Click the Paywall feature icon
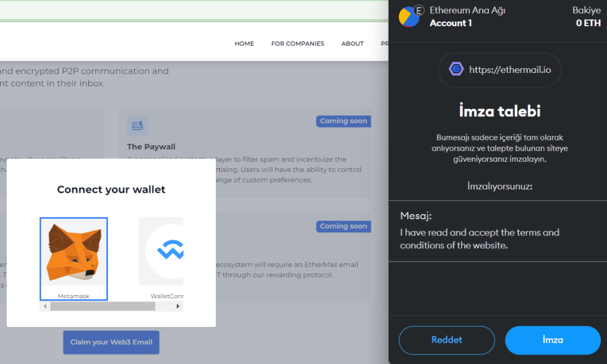Image resolution: width=607 pixels, height=364 pixels. (x=137, y=126)
